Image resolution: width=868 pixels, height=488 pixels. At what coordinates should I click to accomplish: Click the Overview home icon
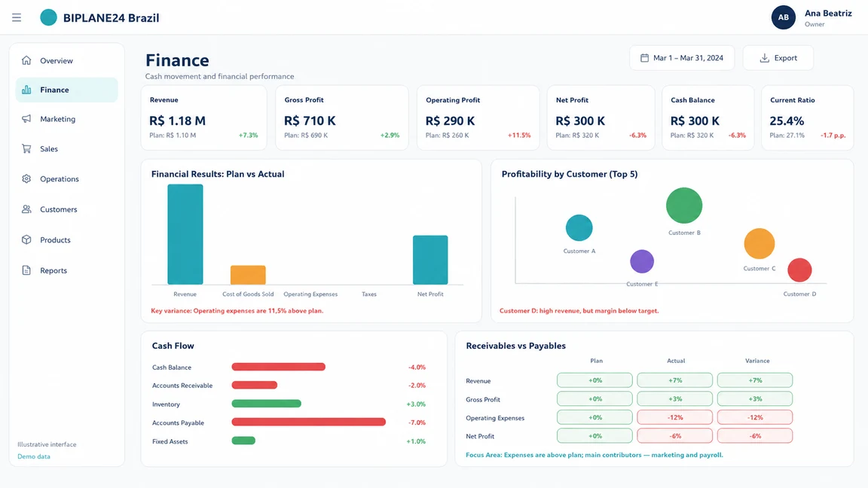pos(26,60)
